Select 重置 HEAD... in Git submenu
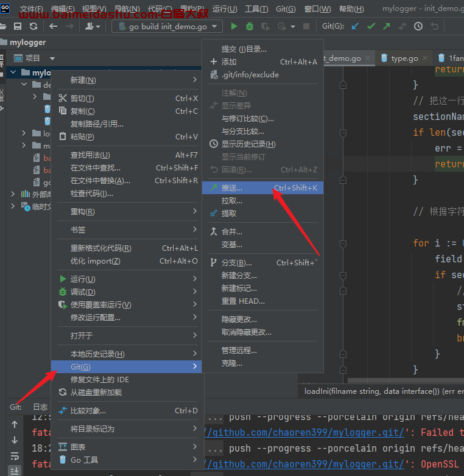 262,301
